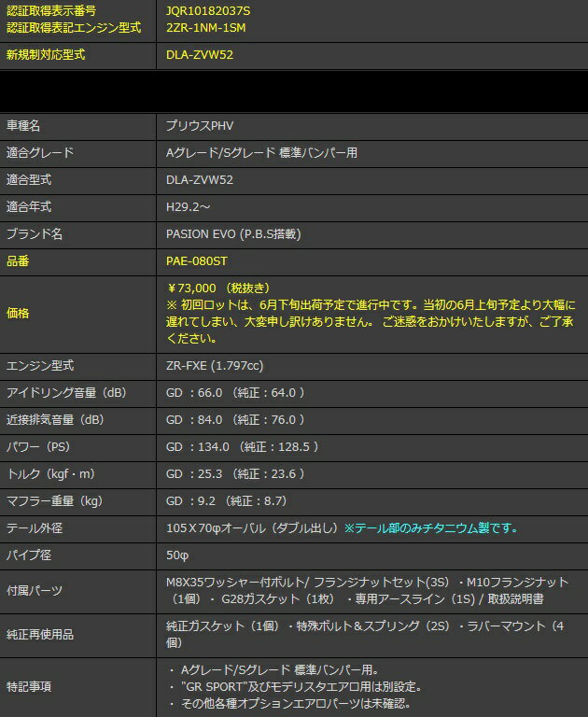Click the 適合グレード row label
The width and height of the screenshot is (588, 717).
(x=39, y=152)
